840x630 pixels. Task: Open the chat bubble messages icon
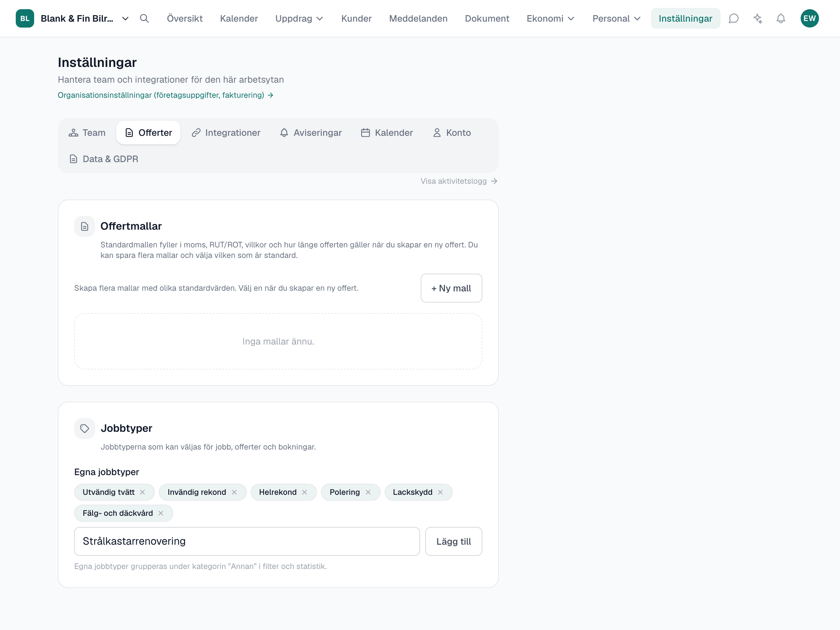tap(733, 18)
